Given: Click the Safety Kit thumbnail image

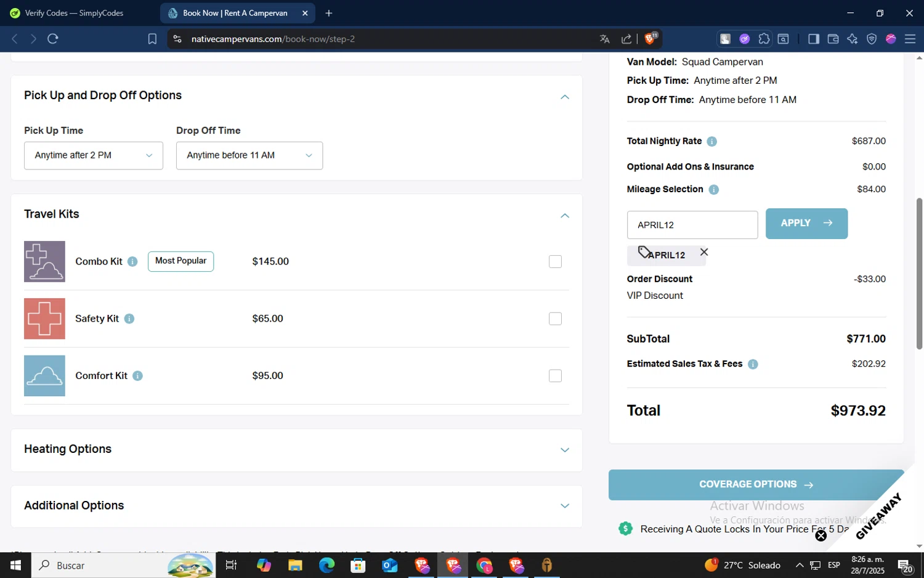Looking at the screenshot, I should (44, 319).
